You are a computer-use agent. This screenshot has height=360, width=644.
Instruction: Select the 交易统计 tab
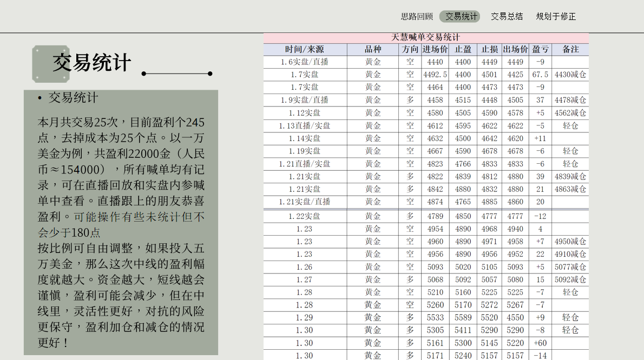pos(461,16)
